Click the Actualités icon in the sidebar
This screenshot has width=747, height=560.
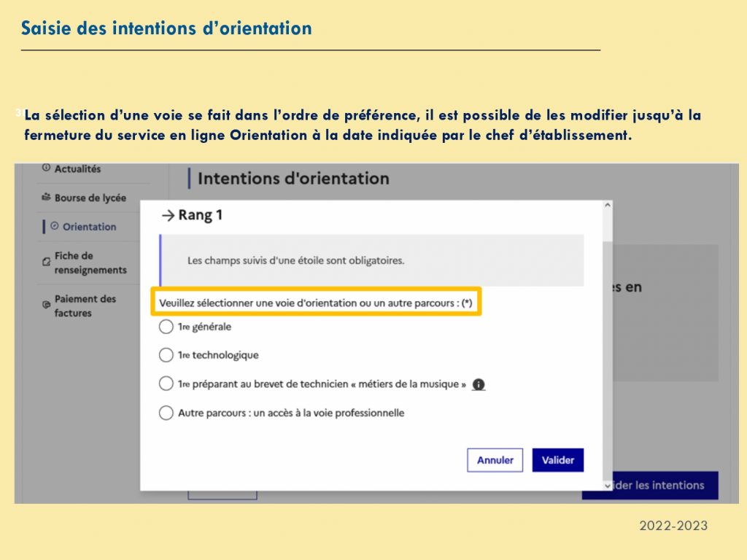click(47, 168)
